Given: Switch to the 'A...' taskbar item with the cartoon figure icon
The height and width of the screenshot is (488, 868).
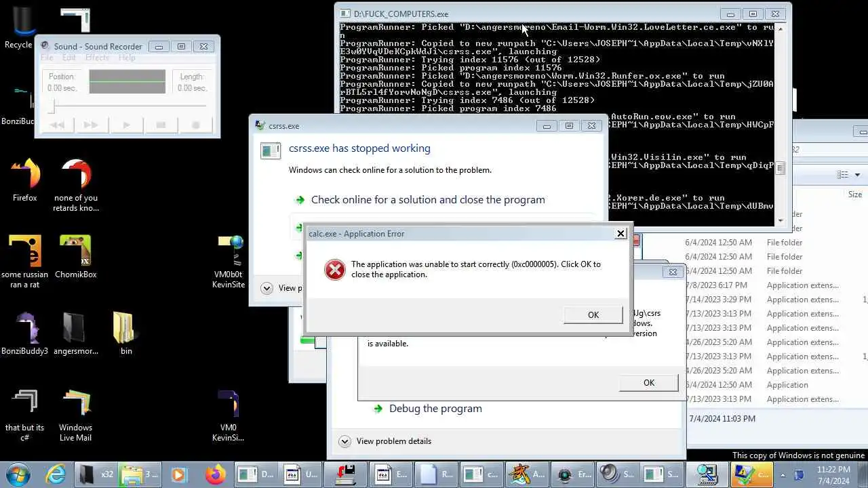Looking at the screenshot, I should pos(526,474).
